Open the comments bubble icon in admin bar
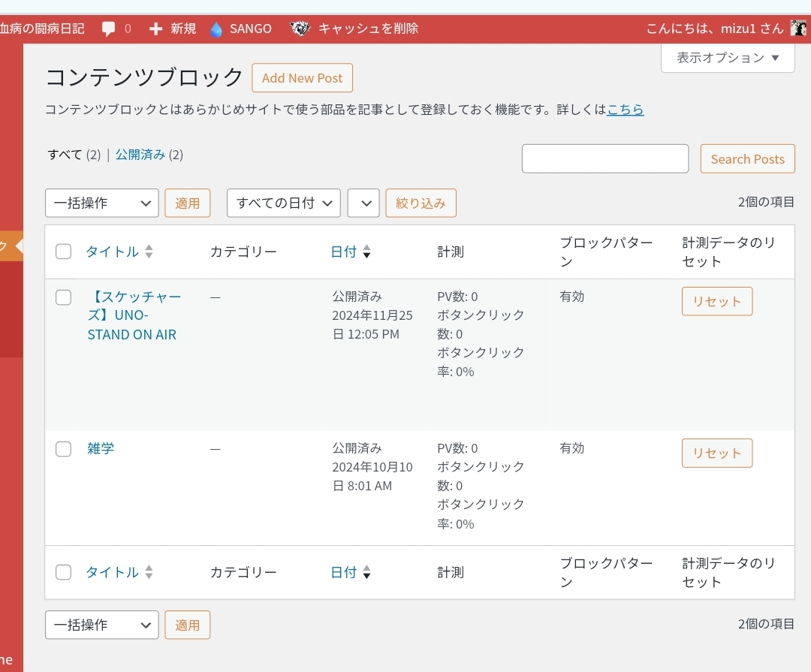Viewport: 811px width, 672px height. point(108,29)
